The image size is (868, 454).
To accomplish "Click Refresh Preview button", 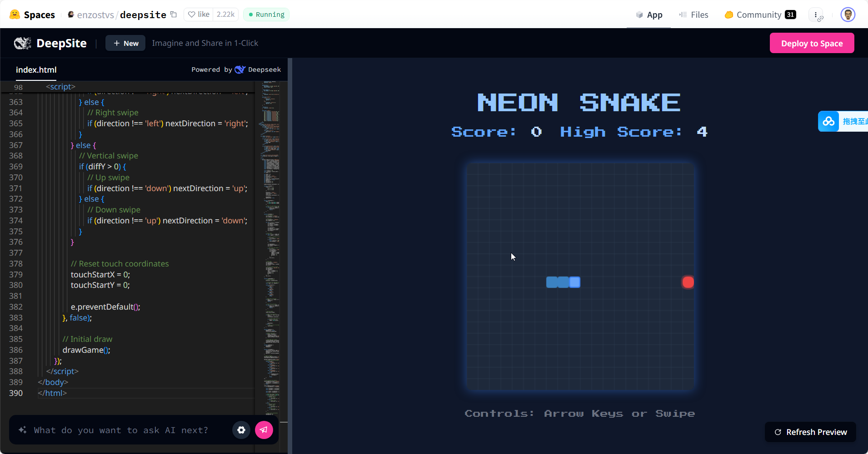I will point(810,432).
